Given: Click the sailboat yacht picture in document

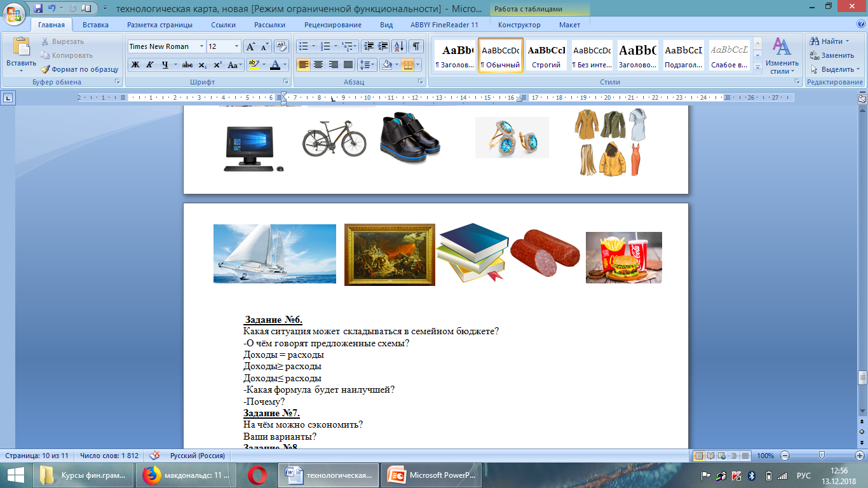Looking at the screenshot, I should pyautogui.click(x=275, y=254).
